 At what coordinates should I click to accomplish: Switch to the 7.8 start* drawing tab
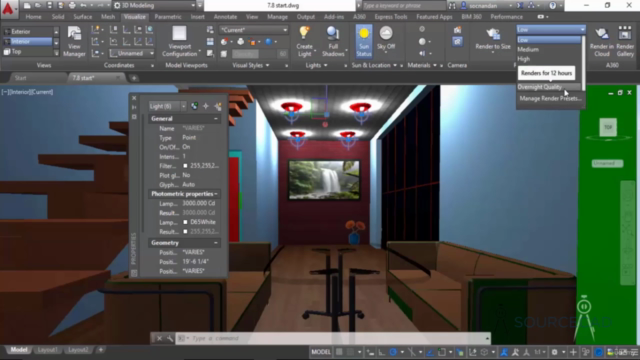tap(95, 78)
